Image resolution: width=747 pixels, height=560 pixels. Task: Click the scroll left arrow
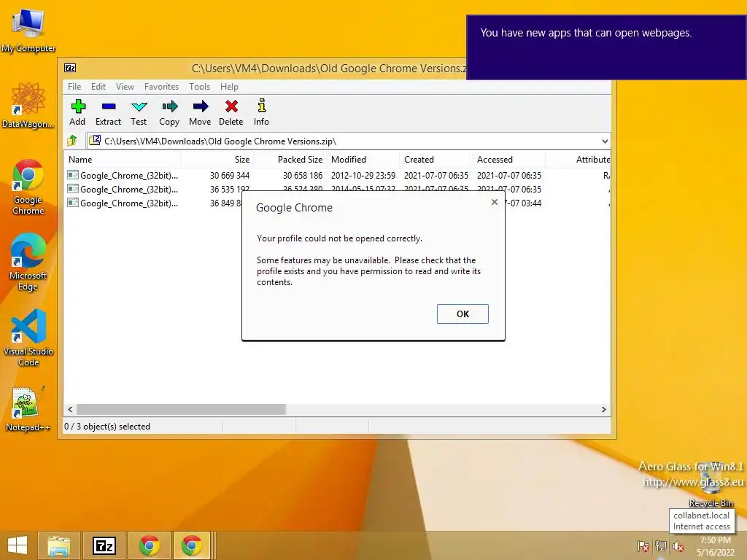(x=70, y=410)
